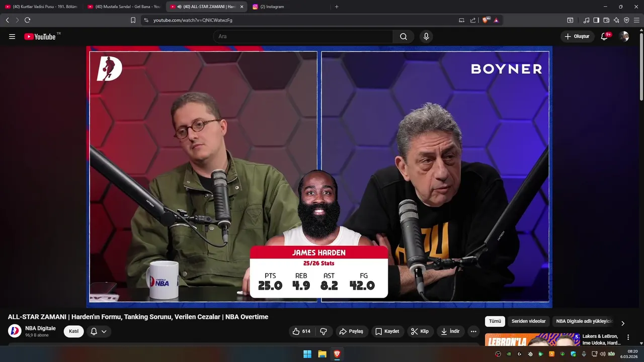This screenshot has width=644, height=362.
Task: Select the Tümü filter chip
Action: click(x=495, y=321)
